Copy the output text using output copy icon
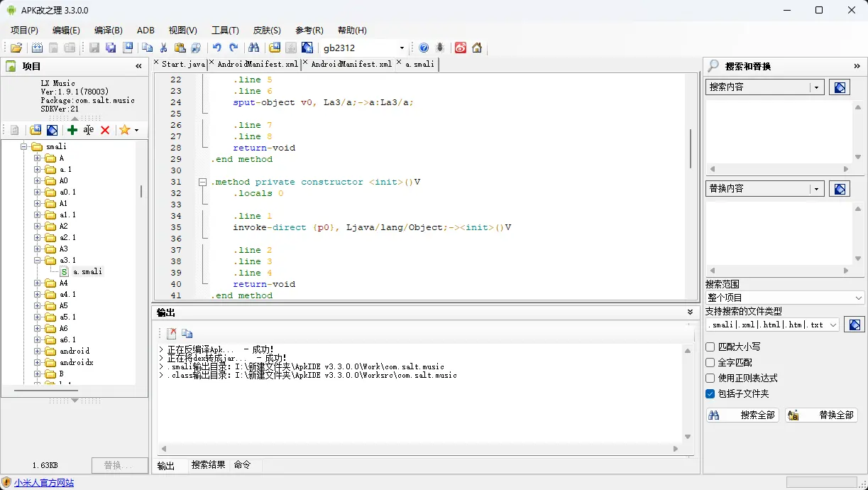Image resolution: width=868 pixels, height=490 pixels. [x=187, y=333]
